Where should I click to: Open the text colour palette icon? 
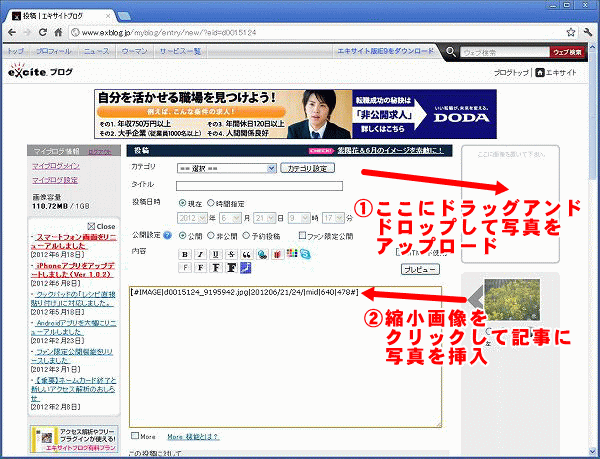pyautogui.click(x=292, y=253)
